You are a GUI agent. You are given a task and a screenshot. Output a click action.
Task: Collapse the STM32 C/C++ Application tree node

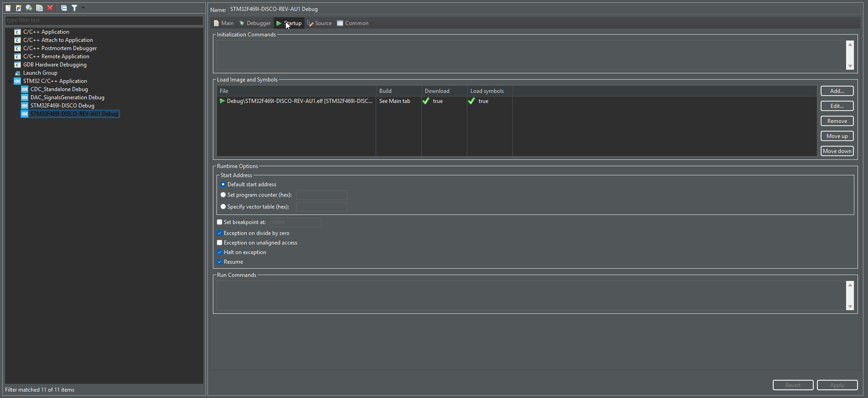(x=10, y=81)
